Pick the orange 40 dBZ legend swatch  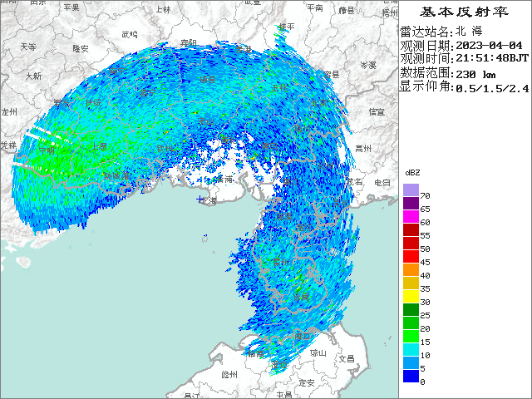click(411, 269)
